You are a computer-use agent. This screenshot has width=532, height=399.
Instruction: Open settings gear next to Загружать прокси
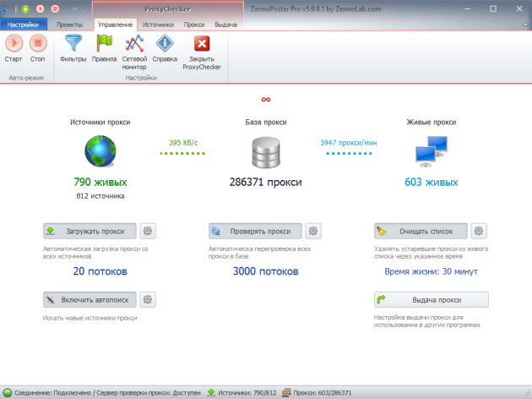148,231
